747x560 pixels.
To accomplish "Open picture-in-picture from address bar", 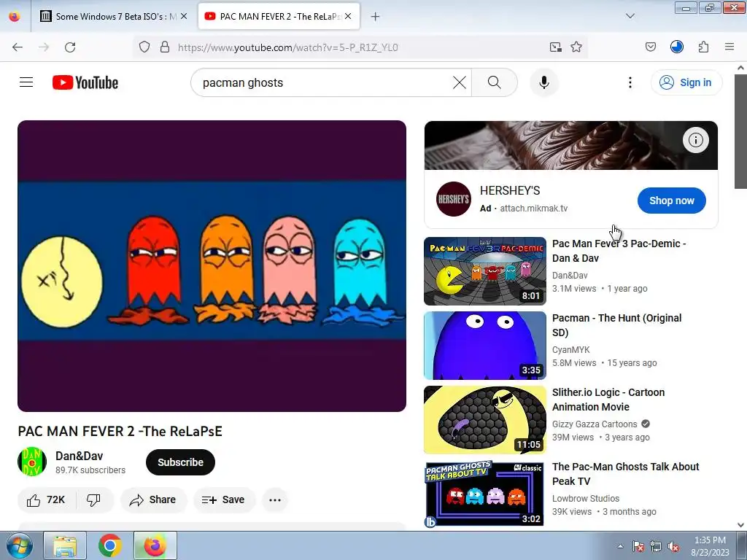I will click(555, 47).
